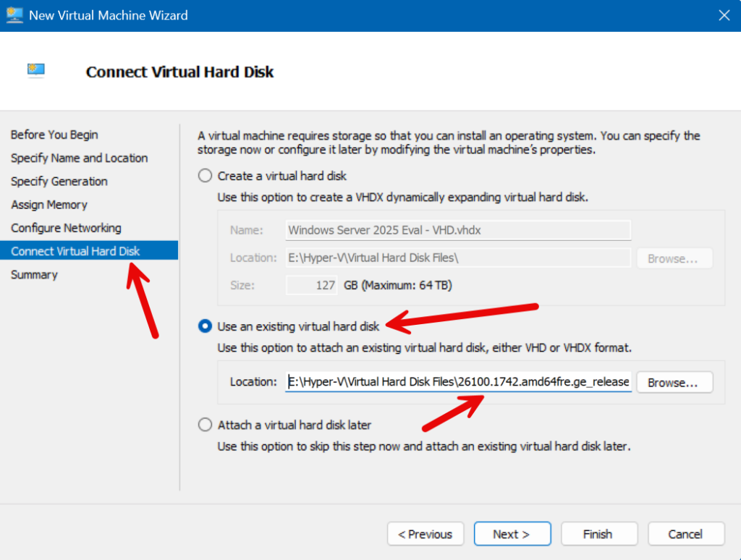The image size is (741, 560).
Task: Switch to Configure Networking step
Action: click(x=66, y=228)
